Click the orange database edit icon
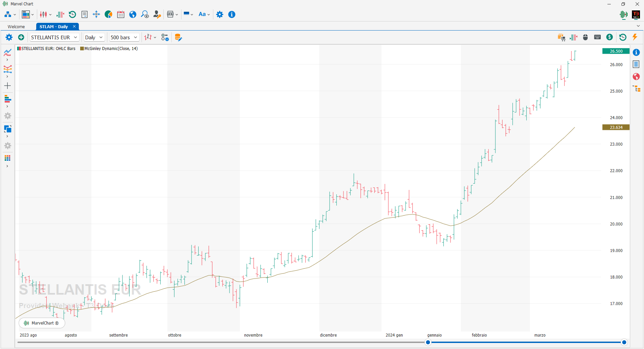The height and width of the screenshot is (349, 644). (x=178, y=37)
